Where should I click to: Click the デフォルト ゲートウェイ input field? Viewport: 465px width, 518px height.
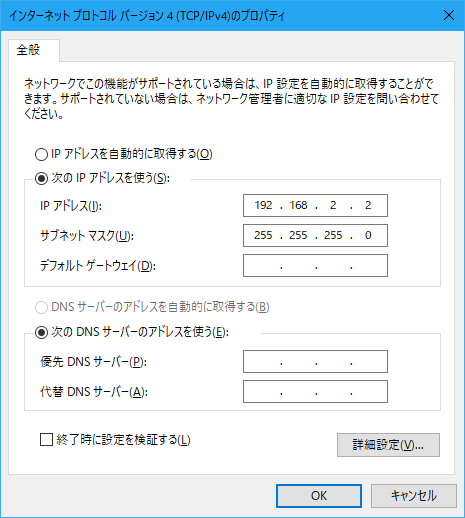(x=315, y=265)
